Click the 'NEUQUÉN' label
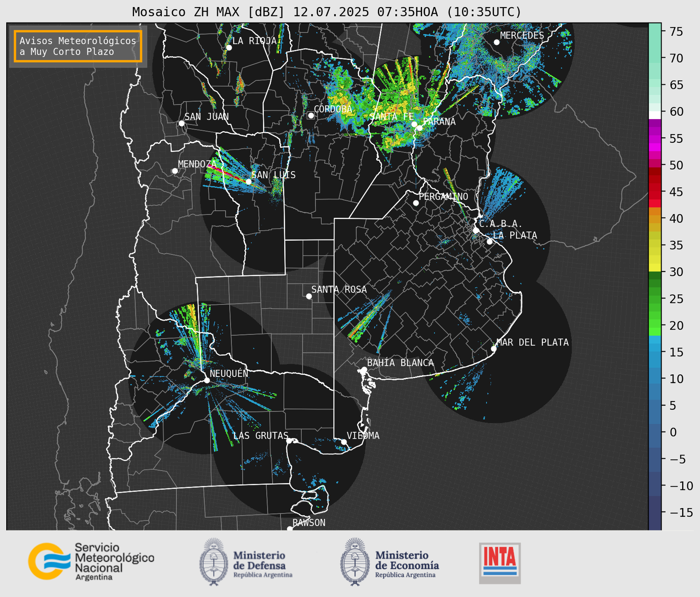Image resolution: width=700 pixels, height=597 pixels. coord(229,373)
